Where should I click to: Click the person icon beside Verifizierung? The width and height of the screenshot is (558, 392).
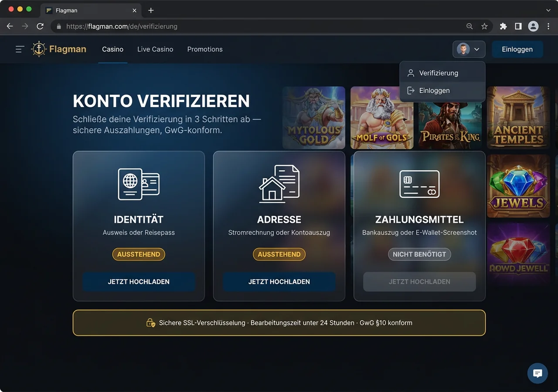[x=410, y=73]
